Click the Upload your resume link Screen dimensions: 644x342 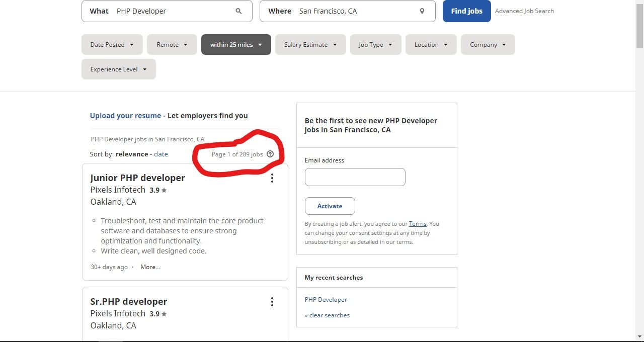[x=125, y=116]
